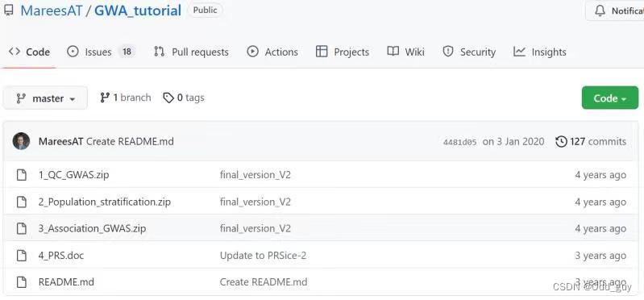Click the file icon for 3_Association_GWAS.zip

[x=21, y=228]
